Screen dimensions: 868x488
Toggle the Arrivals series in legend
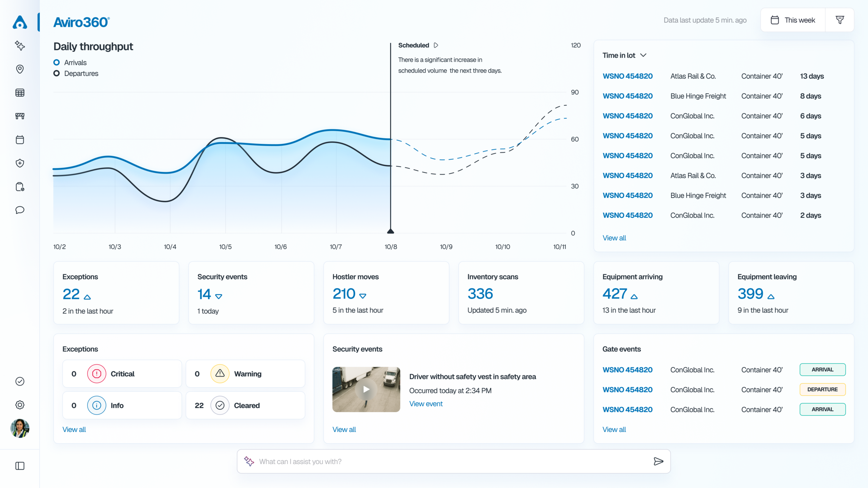pyautogui.click(x=70, y=63)
